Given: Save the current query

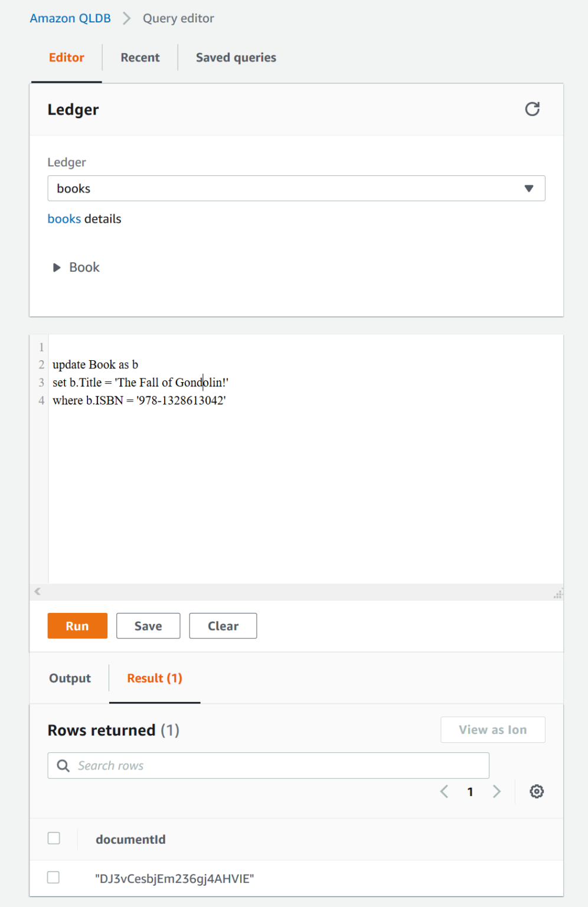Looking at the screenshot, I should pyautogui.click(x=148, y=626).
